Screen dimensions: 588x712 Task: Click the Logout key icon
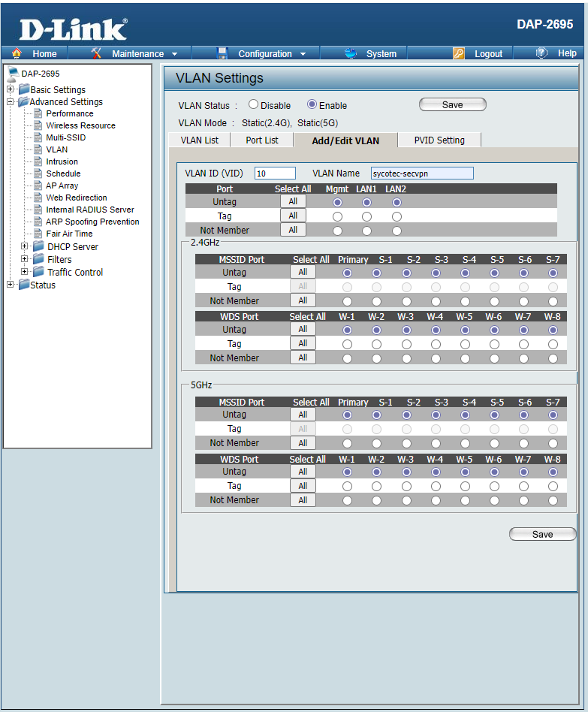459,53
